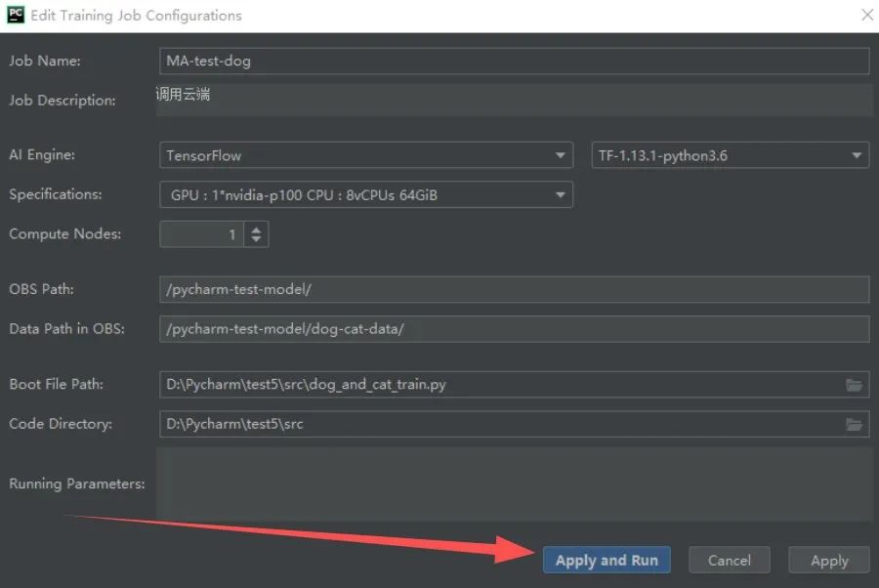Click the Job Name input field

tap(514, 61)
